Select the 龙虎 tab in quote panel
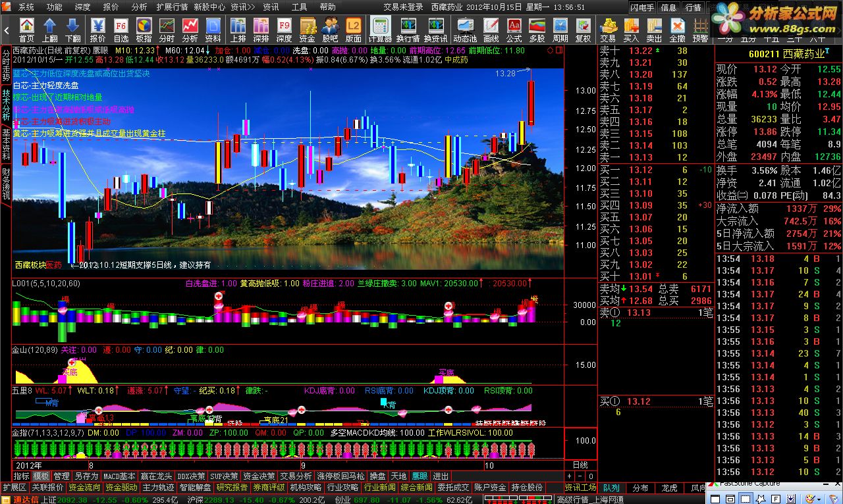Screen dimensions: 843x504 [669, 488]
